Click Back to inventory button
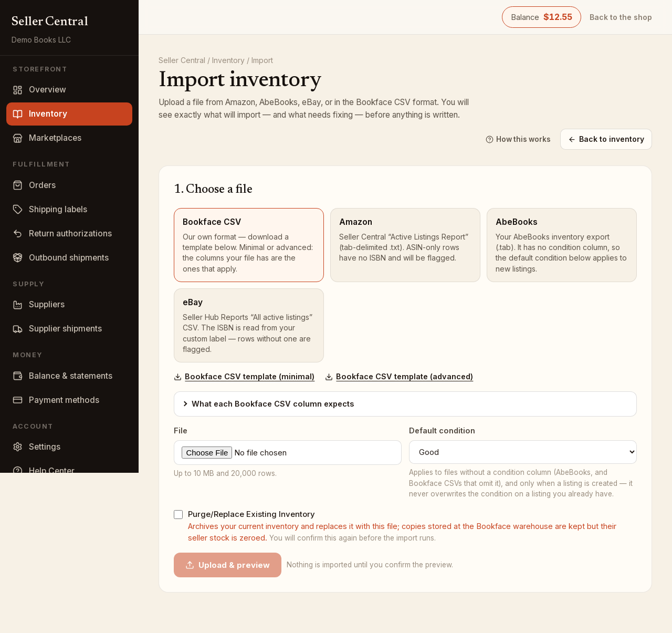This screenshot has height=633, width=672. (606, 139)
